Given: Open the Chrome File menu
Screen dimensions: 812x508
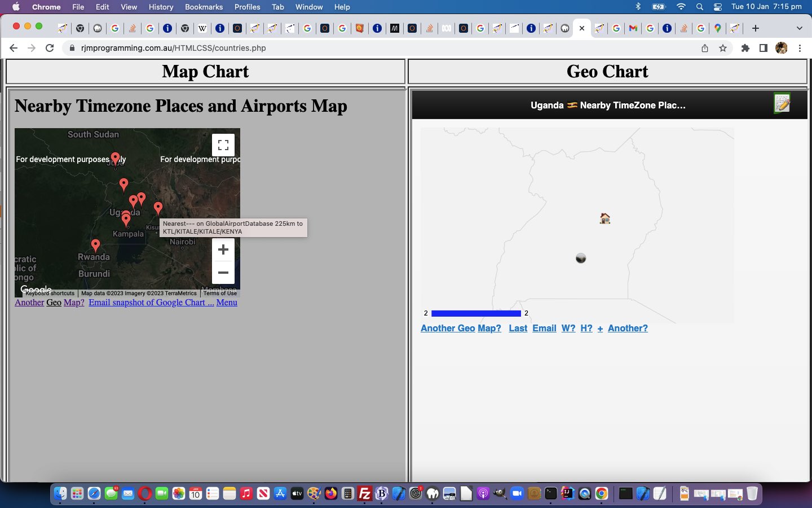Looking at the screenshot, I should coord(78,7).
